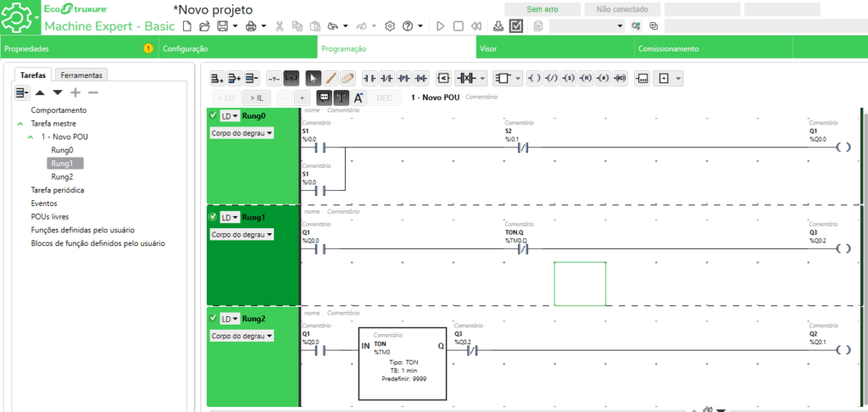Screen dimensions: 868x412
Task: Select the draw line pencil tool
Action: click(331, 79)
